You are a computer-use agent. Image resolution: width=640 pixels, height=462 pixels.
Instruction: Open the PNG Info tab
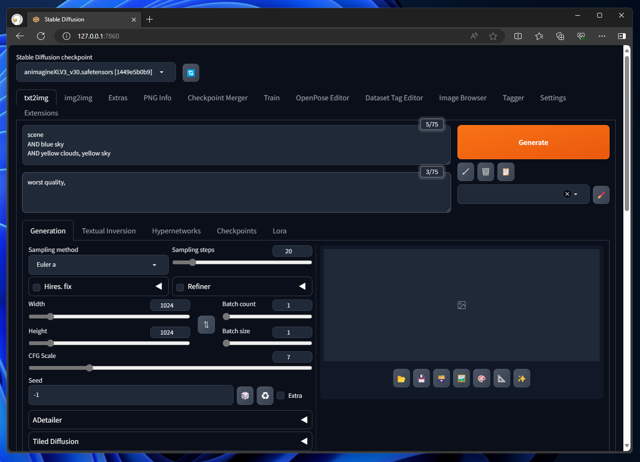(157, 98)
